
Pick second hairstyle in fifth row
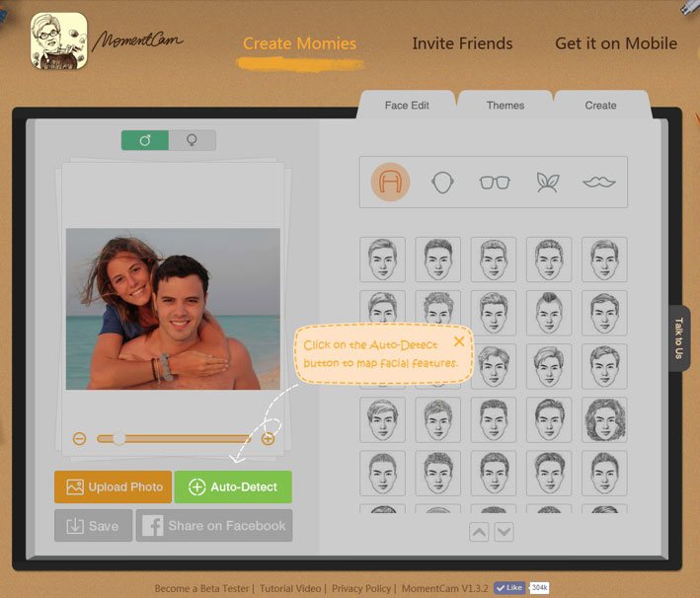(438, 474)
